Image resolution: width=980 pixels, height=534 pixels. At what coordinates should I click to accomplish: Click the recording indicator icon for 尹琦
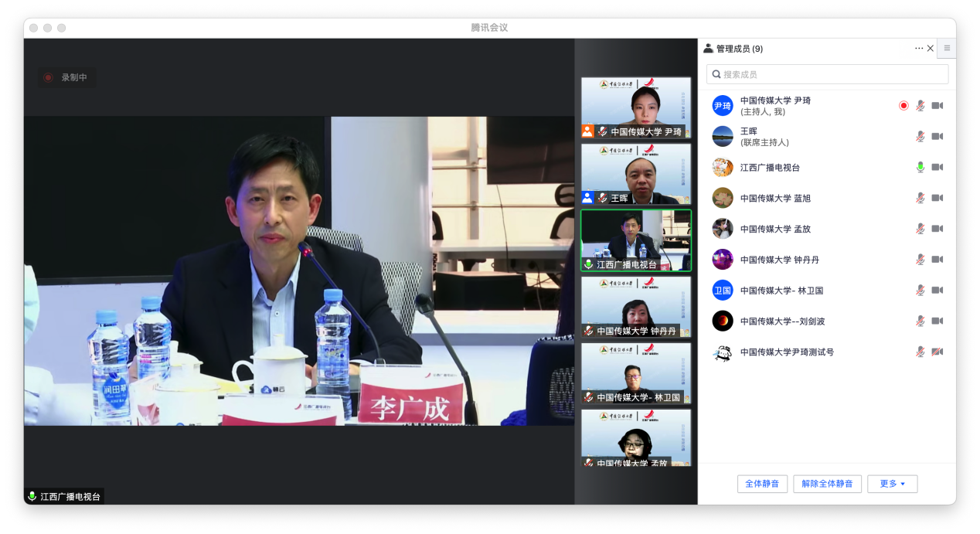[903, 106]
